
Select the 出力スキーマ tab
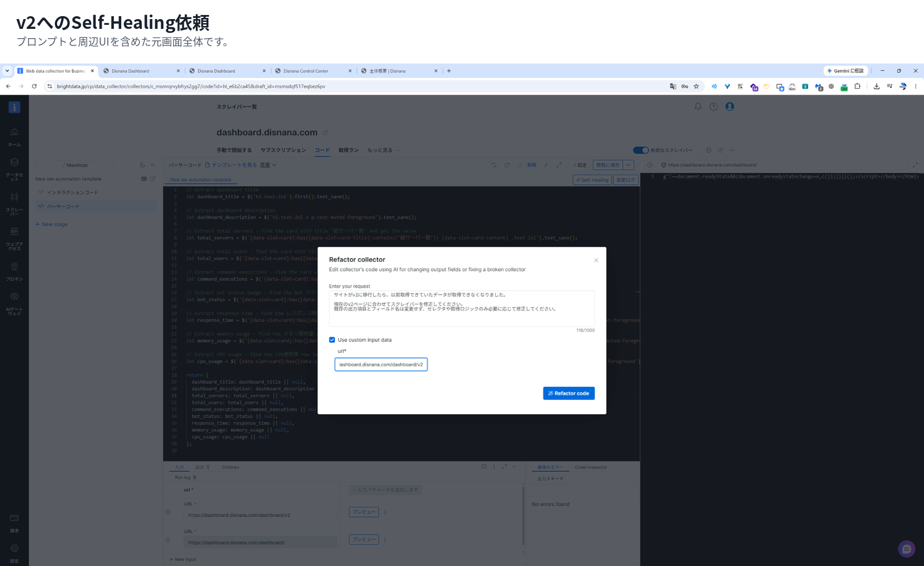pyautogui.click(x=550, y=479)
